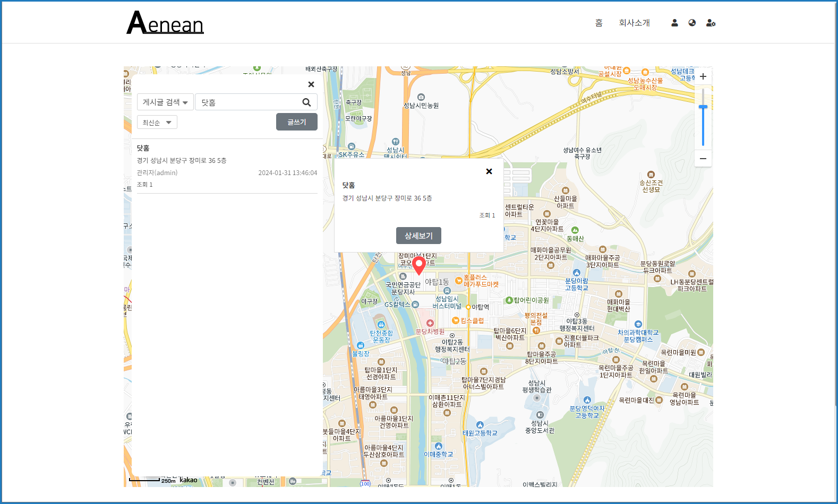Click the 상세보기 button in popup
This screenshot has height=504, width=838.
[x=418, y=236]
